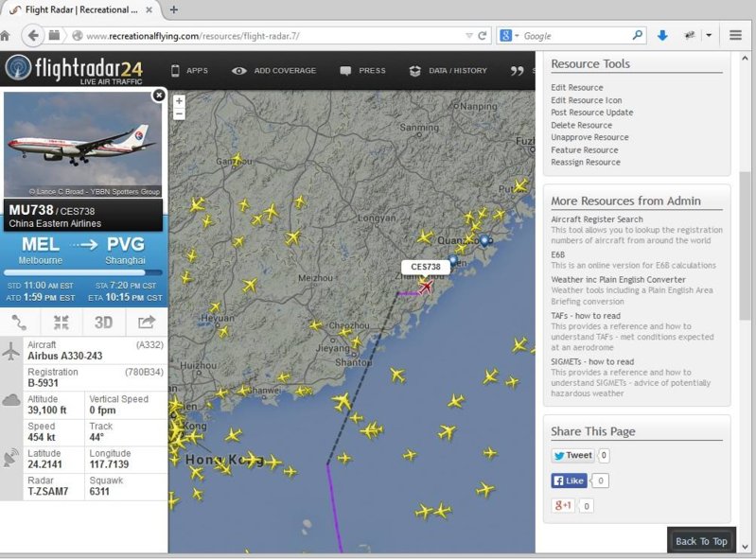The height and width of the screenshot is (559, 756).
Task: Click the home icon in the browser toolbar
Action: pos(5,36)
